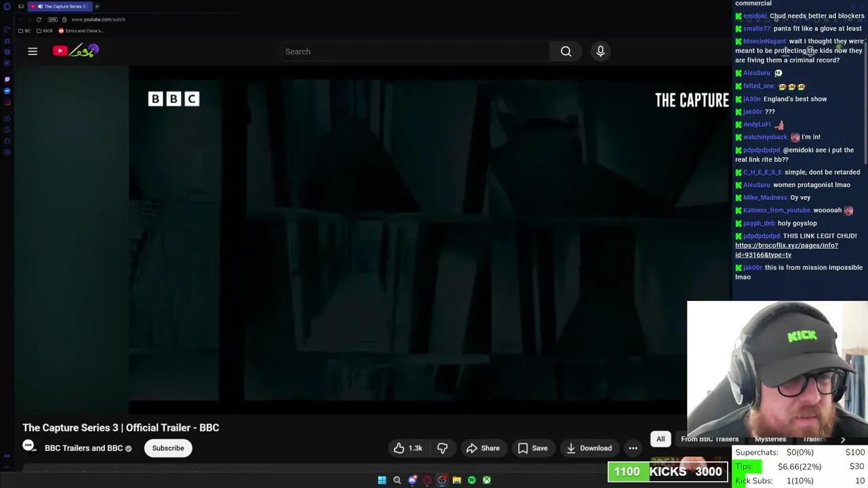Viewport: 868px width, 488px height.
Task: Open sidebar settings gear icon
Action: coord(7,152)
